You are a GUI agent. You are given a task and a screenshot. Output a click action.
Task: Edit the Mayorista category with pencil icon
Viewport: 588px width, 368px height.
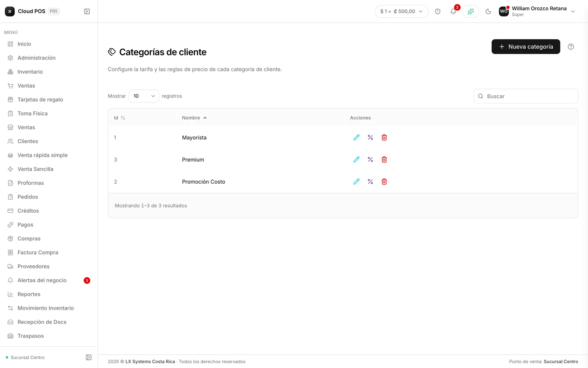point(356,138)
